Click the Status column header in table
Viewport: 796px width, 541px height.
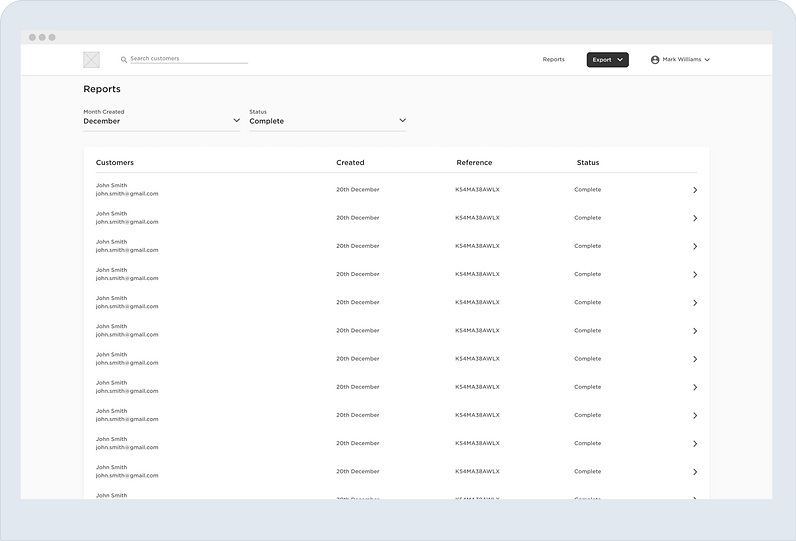[x=588, y=162]
